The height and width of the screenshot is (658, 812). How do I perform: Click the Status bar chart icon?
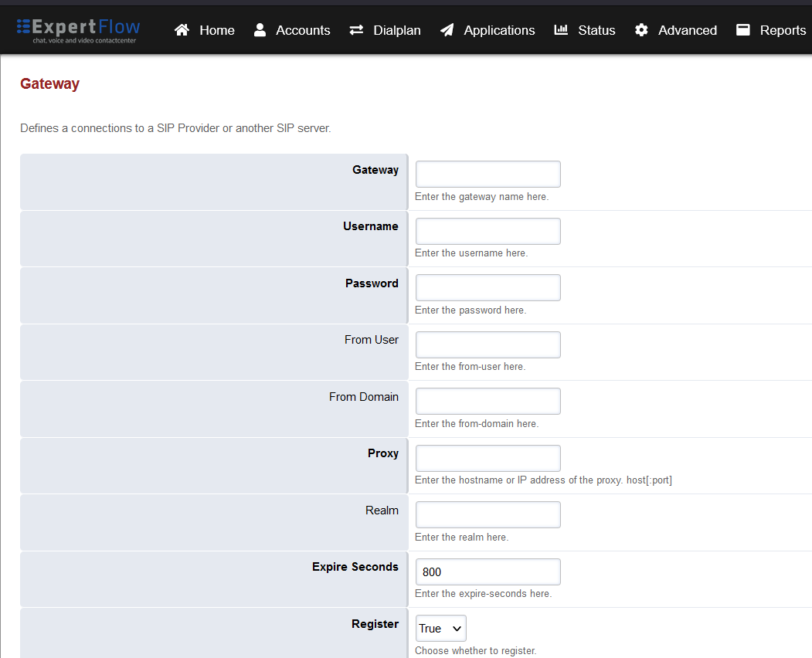point(561,30)
